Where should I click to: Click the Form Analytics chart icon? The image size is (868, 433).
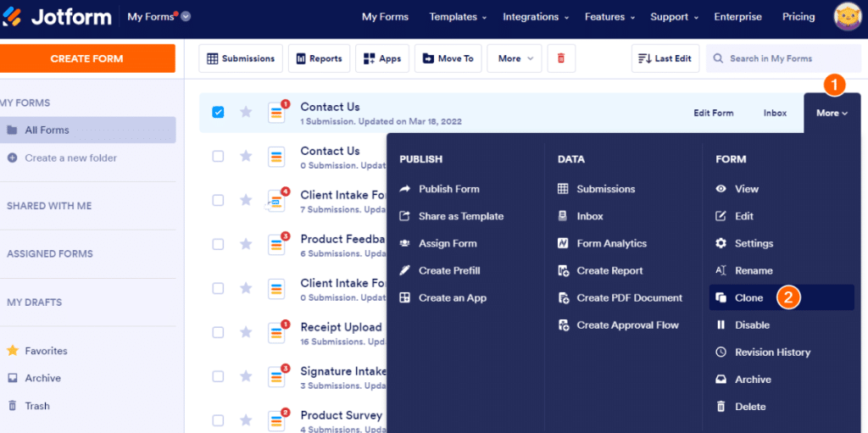pyautogui.click(x=563, y=243)
